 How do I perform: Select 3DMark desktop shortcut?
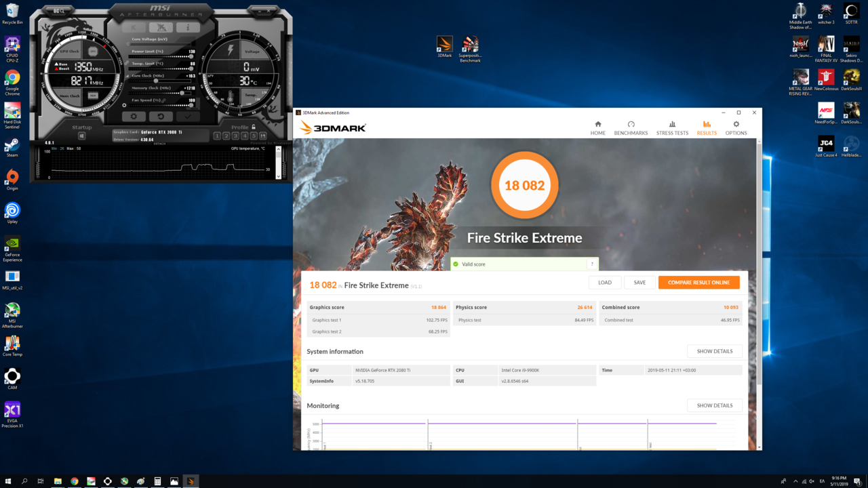[444, 47]
